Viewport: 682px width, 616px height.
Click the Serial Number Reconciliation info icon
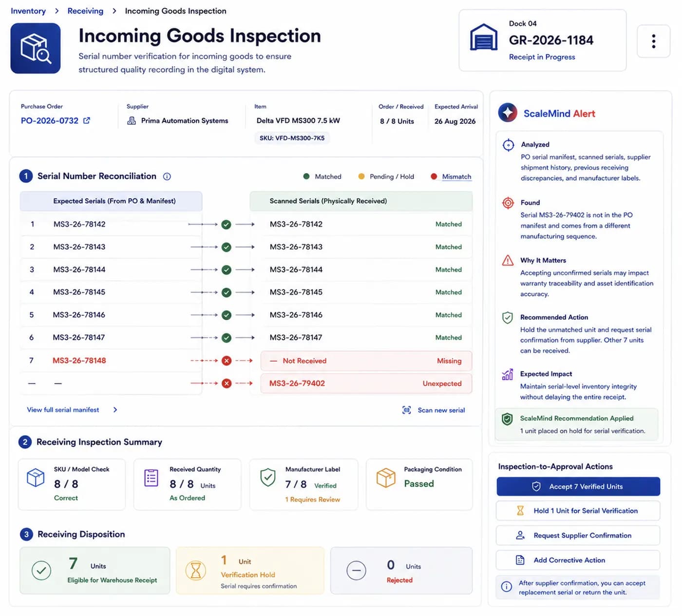pos(167,176)
